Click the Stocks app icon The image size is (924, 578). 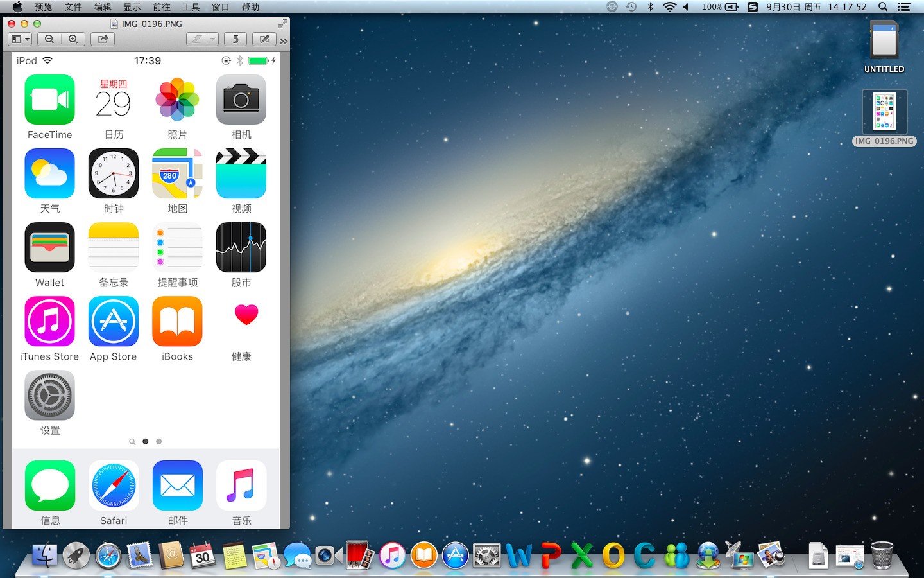click(241, 247)
